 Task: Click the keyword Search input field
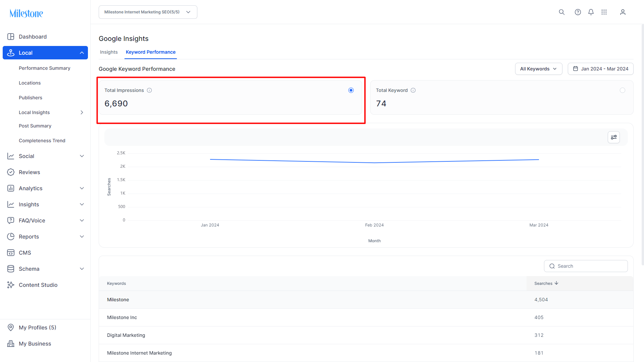pos(586,266)
